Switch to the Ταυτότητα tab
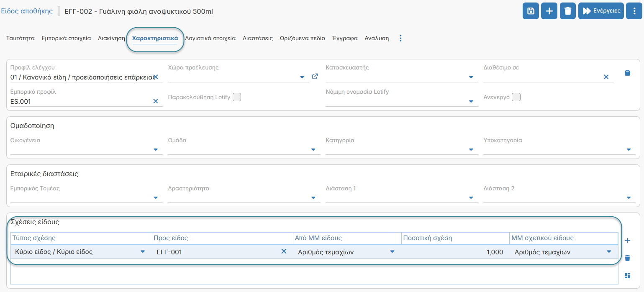This screenshot has height=292, width=644. [x=21, y=38]
